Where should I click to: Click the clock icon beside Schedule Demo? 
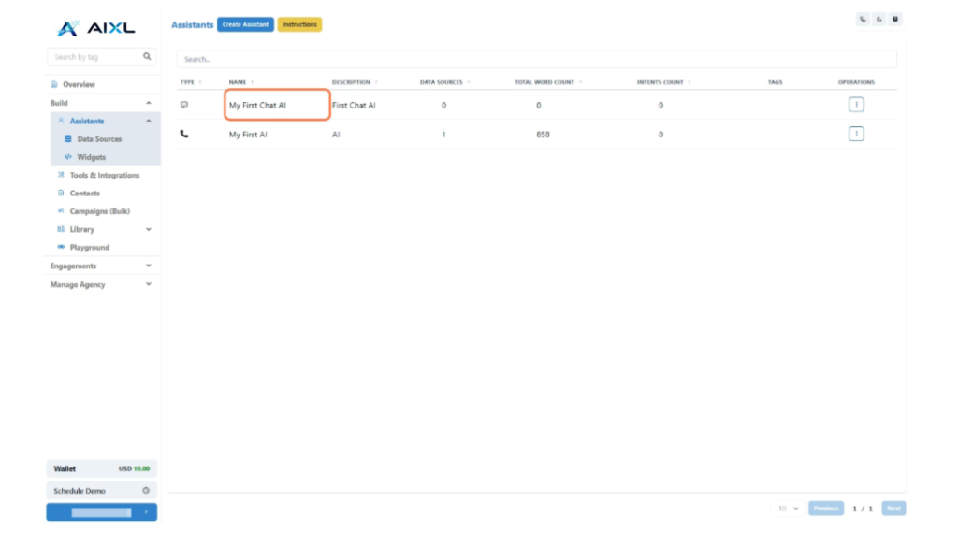[x=146, y=491]
